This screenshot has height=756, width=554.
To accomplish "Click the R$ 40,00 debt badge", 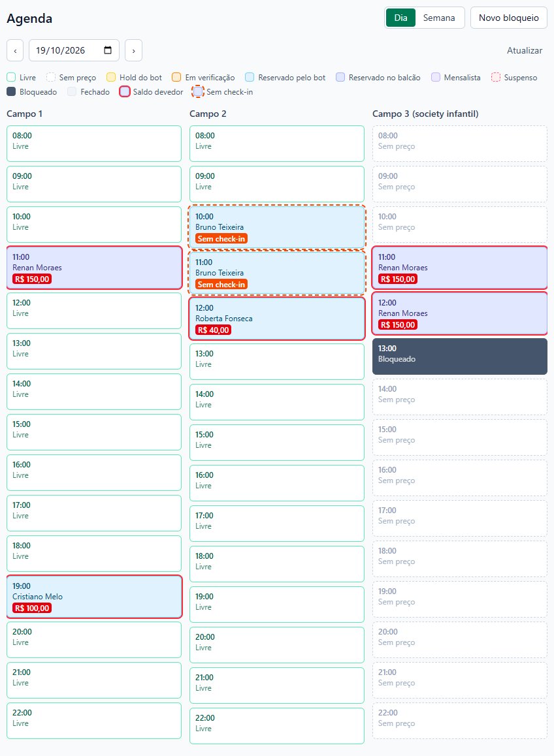I will (x=213, y=330).
